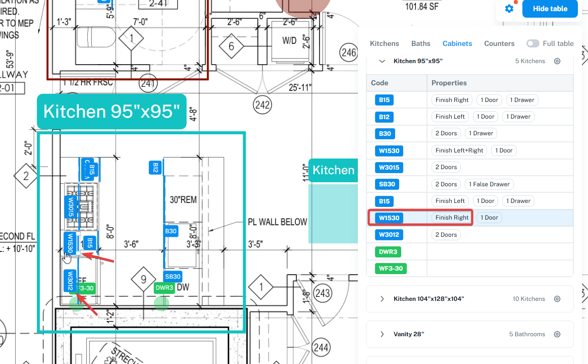The image size is (588, 364).
Task: Select the highlighted W1530 Finish Right row
Action: click(470, 218)
